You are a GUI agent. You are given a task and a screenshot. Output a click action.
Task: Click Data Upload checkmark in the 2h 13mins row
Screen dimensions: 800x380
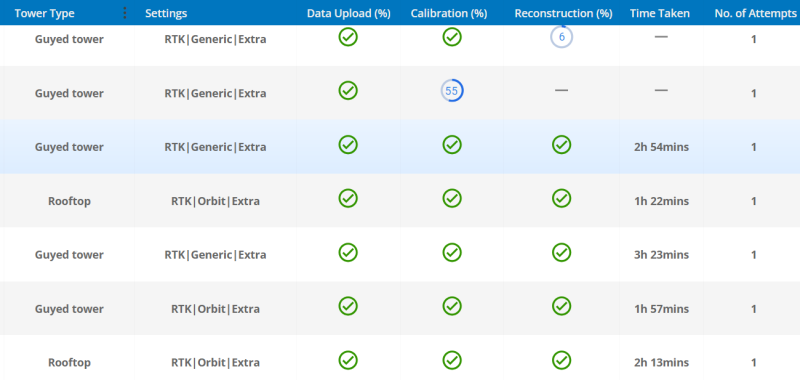pyautogui.click(x=348, y=360)
